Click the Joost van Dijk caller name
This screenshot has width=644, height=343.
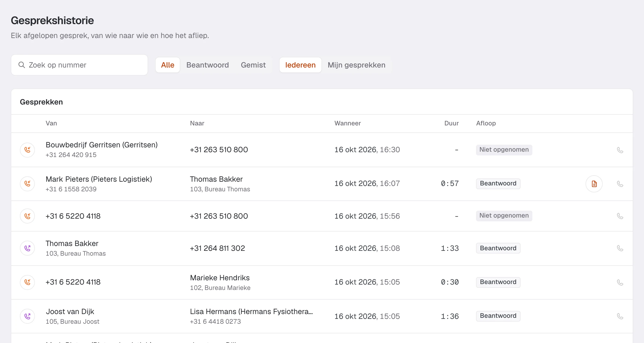coord(70,311)
